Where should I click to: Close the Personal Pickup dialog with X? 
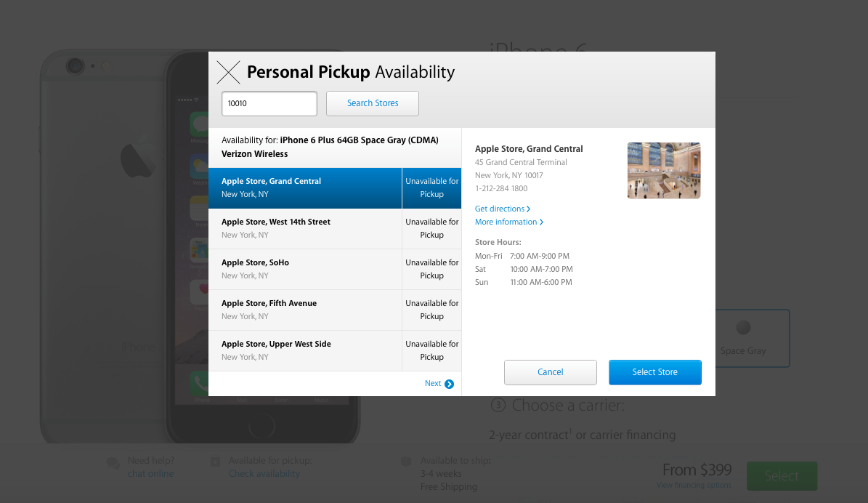click(228, 72)
